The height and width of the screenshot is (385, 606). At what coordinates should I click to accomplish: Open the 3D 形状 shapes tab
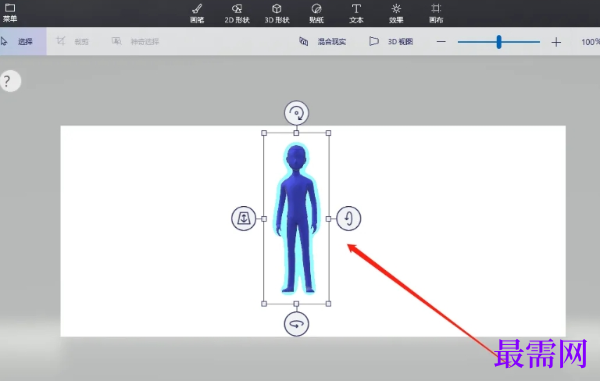pos(277,13)
